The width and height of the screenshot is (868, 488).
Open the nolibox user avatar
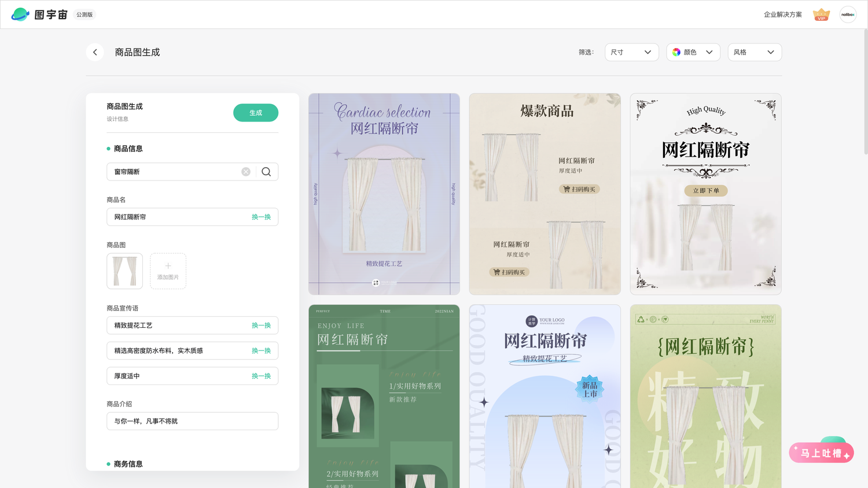[848, 14]
